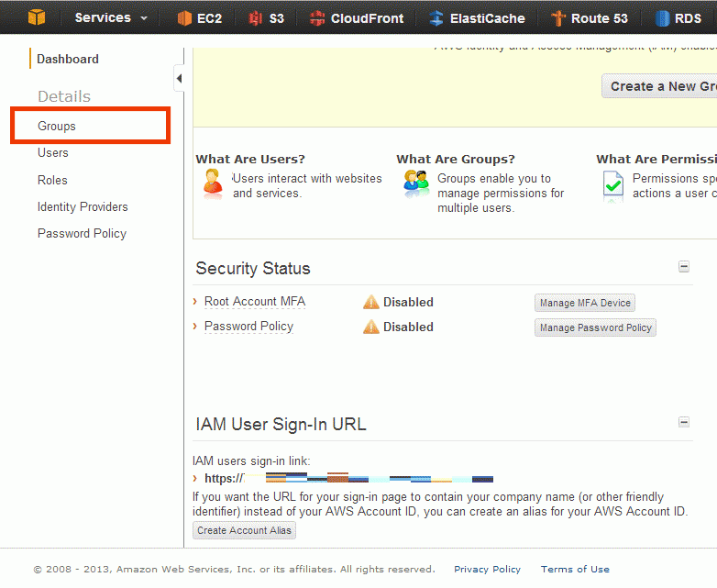Click the Root Account MFA link

coord(255,302)
